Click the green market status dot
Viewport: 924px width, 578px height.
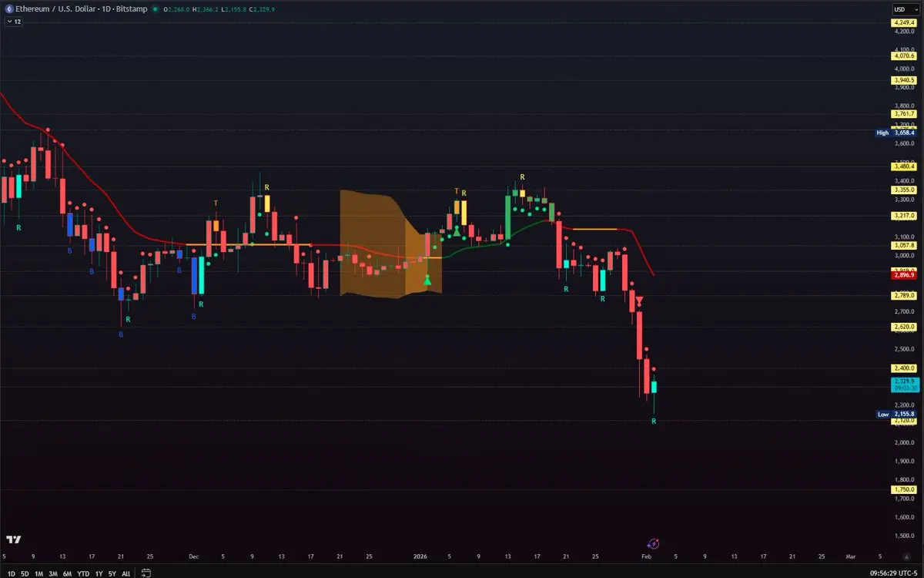156,9
